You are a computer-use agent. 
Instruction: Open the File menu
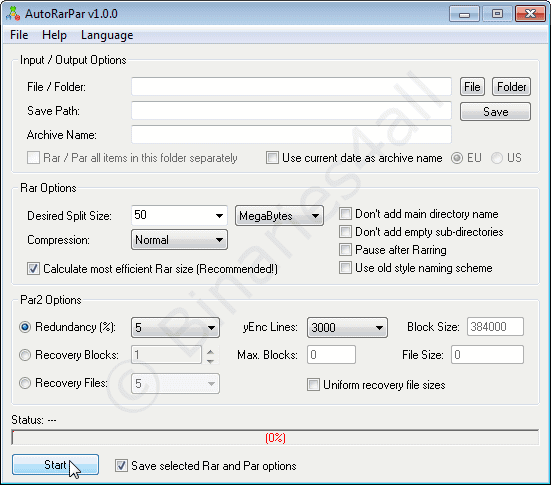point(19,35)
